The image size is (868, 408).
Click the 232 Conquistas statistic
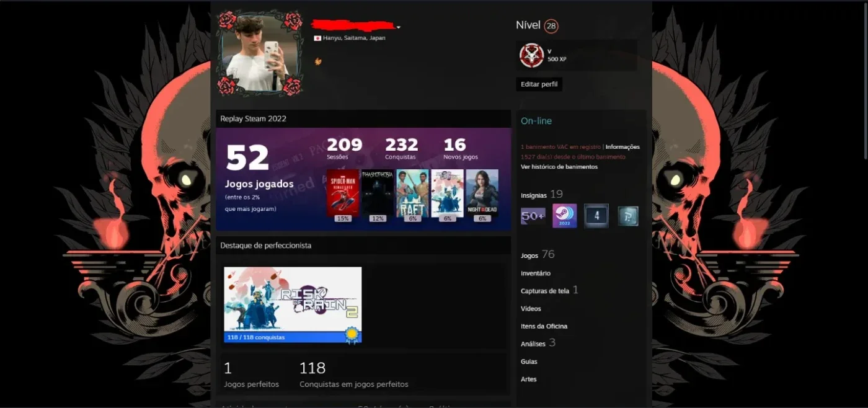point(401,149)
